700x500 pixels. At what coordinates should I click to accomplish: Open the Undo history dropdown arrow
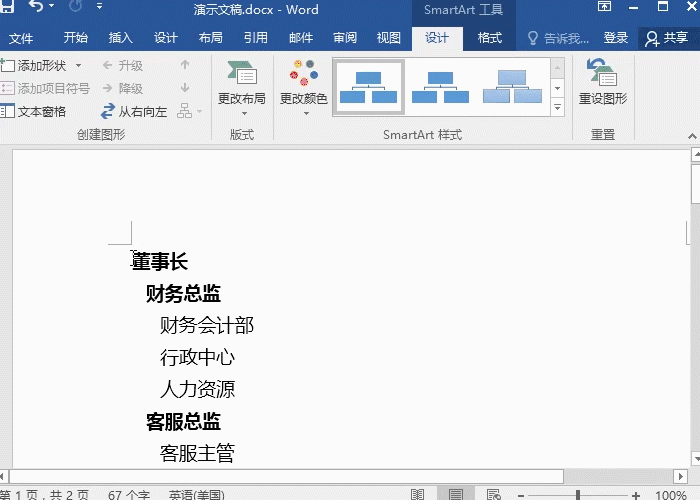click(x=52, y=6)
